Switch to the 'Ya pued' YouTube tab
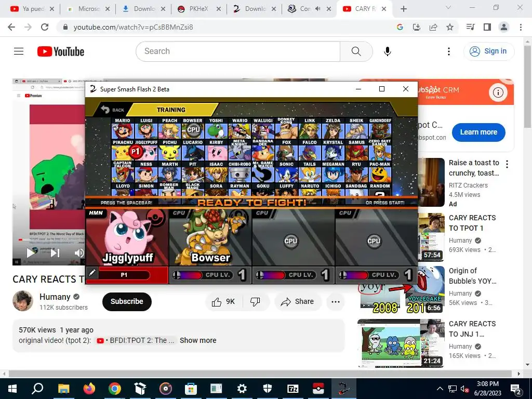Screen dimensions: 532x399 tap(33, 9)
